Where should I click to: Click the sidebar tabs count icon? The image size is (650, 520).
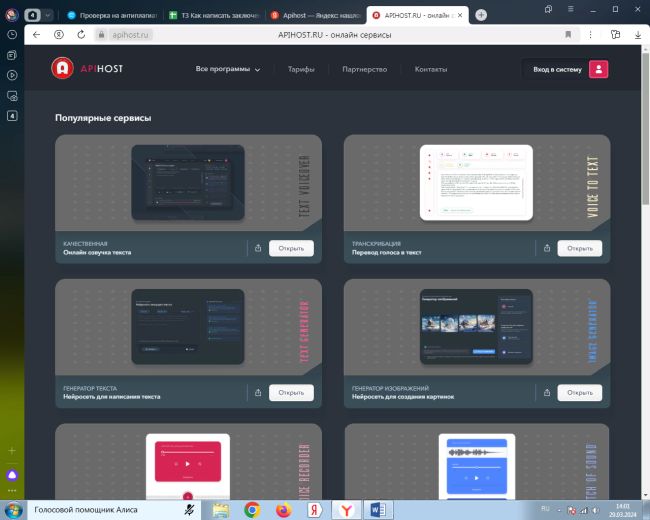click(x=12, y=116)
